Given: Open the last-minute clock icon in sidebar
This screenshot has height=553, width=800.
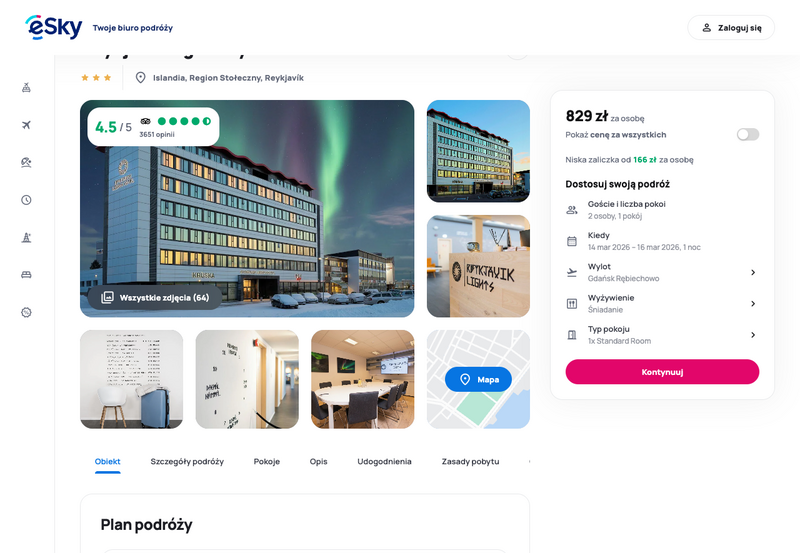Looking at the screenshot, I should (x=27, y=200).
